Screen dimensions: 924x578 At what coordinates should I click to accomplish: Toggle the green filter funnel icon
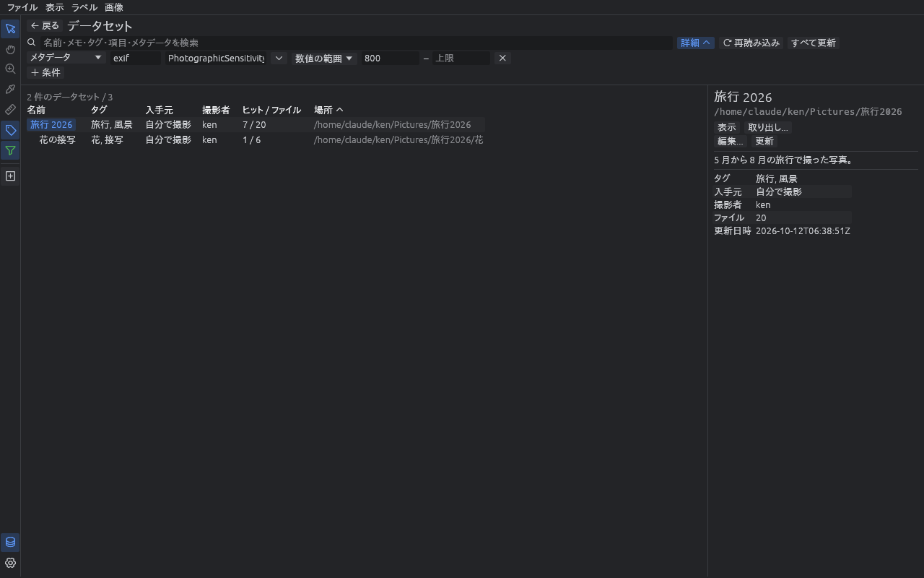tap(10, 151)
